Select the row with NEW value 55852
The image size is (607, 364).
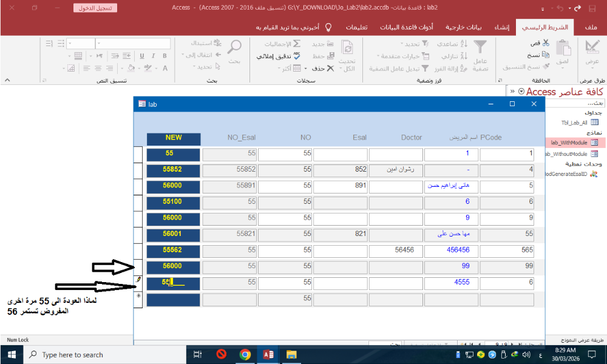tap(138, 170)
